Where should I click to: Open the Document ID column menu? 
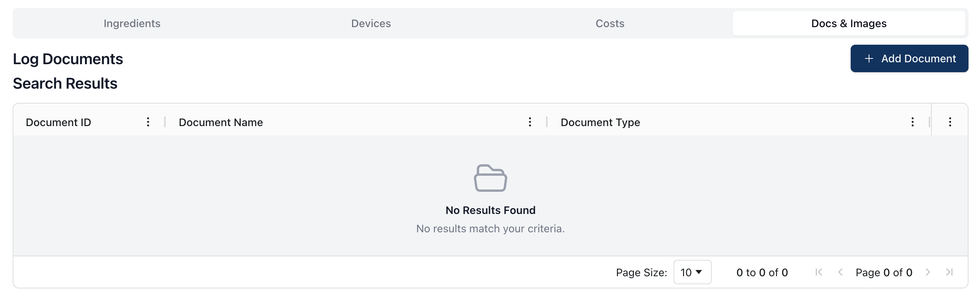coord(148,122)
